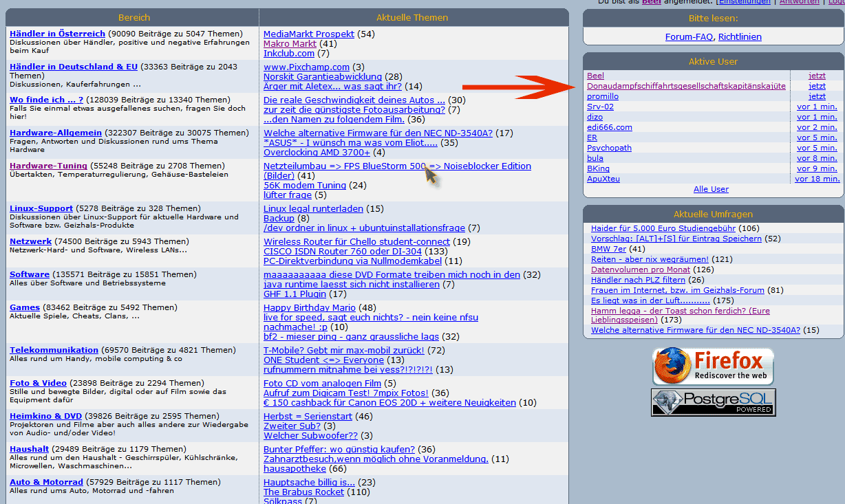Open the Händler in Österreich forum
This screenshot has width=845, height=504.
pos(57,34)
